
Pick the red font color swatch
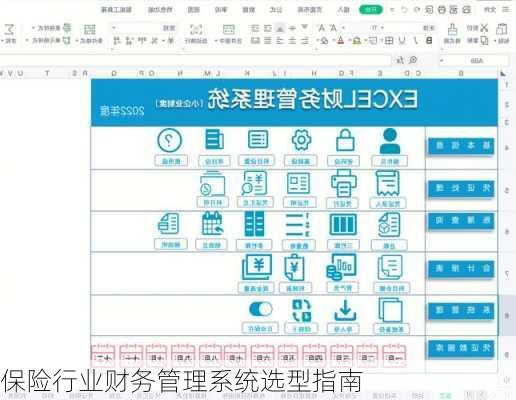click(340, 41)
